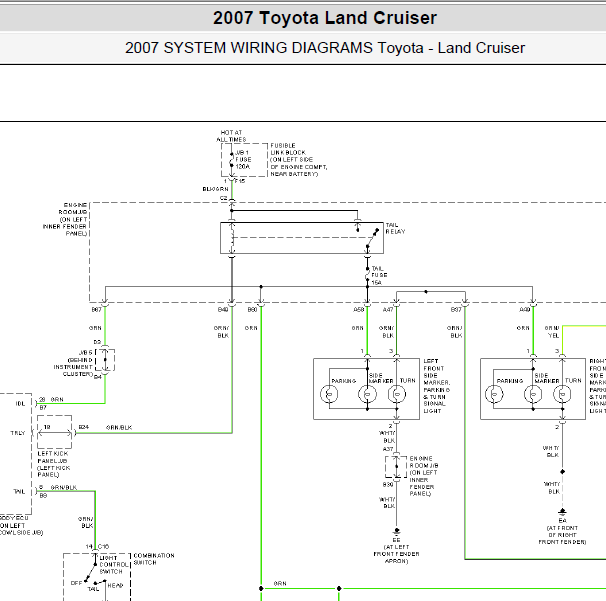Screen dimensions: 606x601
Task: Click the 'ORN' label on bottom horizontal wire
Action: (280, 583)
